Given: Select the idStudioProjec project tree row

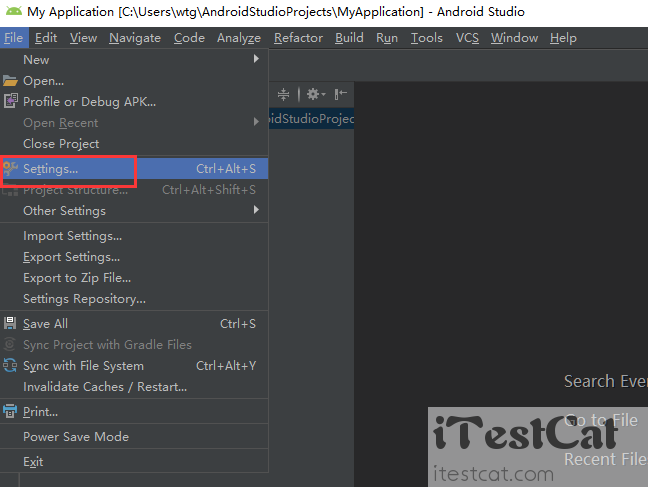Looking at the screenshot, I should pyautogui.click(x=312, y=119).
